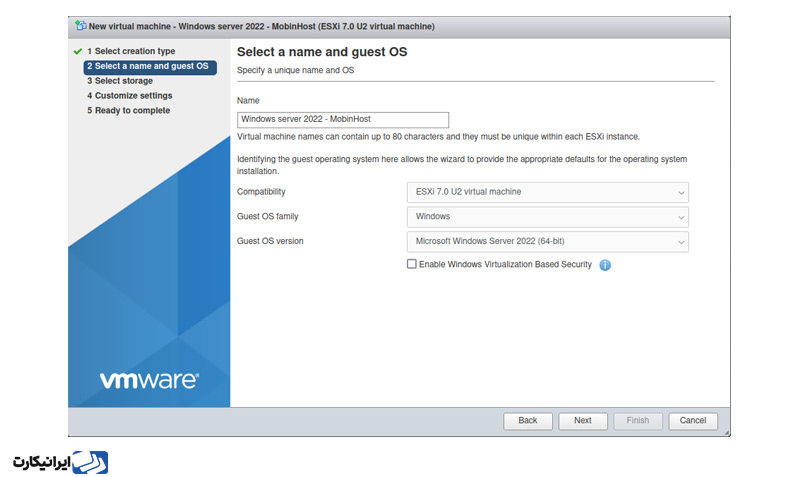This screenshot has height=477, width=800.
Task: Go to step 4 Customize settings
Action: pos(129,95)
